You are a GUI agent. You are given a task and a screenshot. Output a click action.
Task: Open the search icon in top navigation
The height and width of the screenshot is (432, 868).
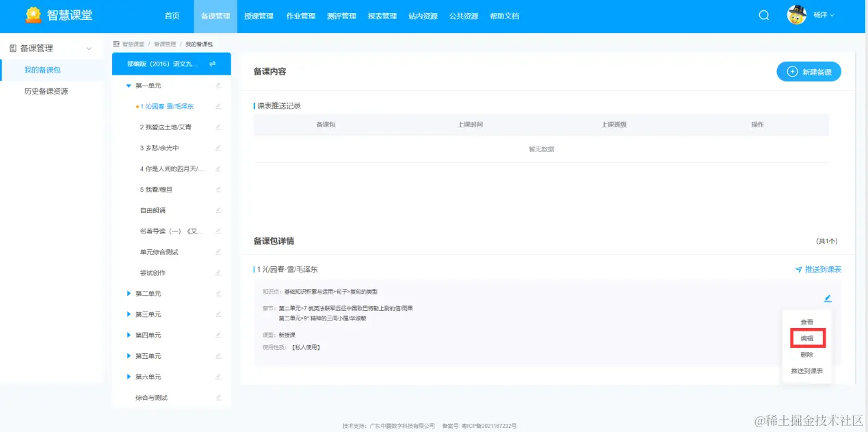pyautogui.click(x=763, y=15)
